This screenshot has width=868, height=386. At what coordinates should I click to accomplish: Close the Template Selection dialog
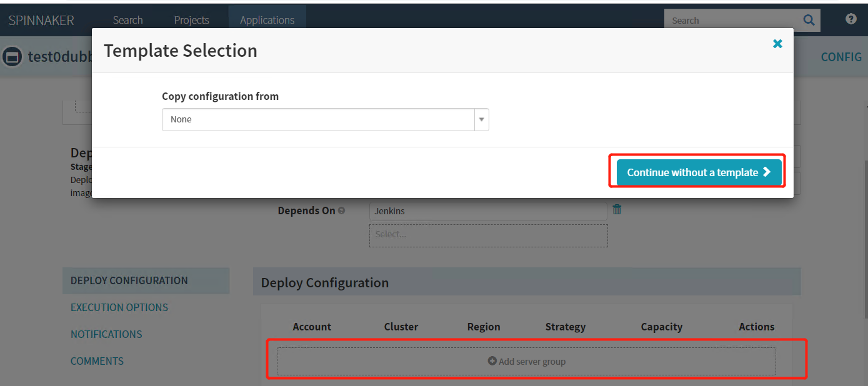click(777, 44)
